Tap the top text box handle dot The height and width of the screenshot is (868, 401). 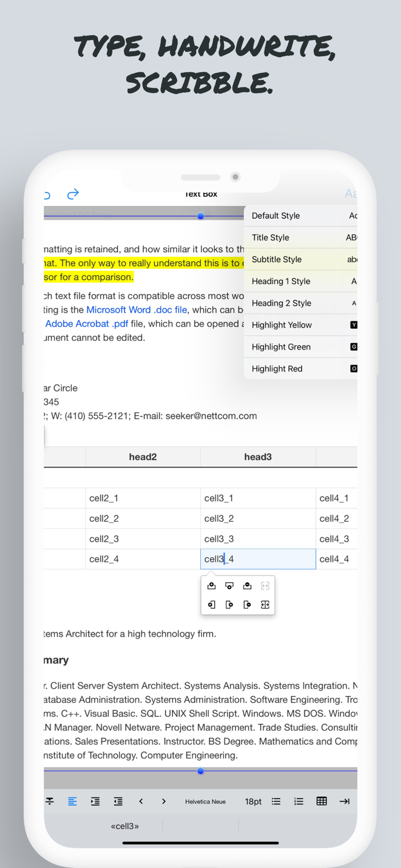(x=201, y=216)
